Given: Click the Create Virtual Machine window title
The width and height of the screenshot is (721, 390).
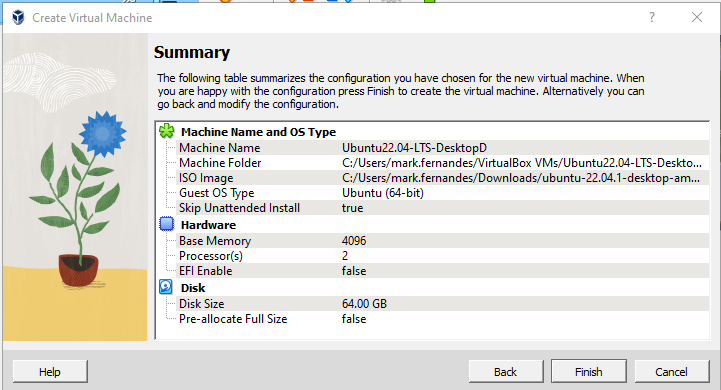Looking at the screenshot, I should 92,18.
